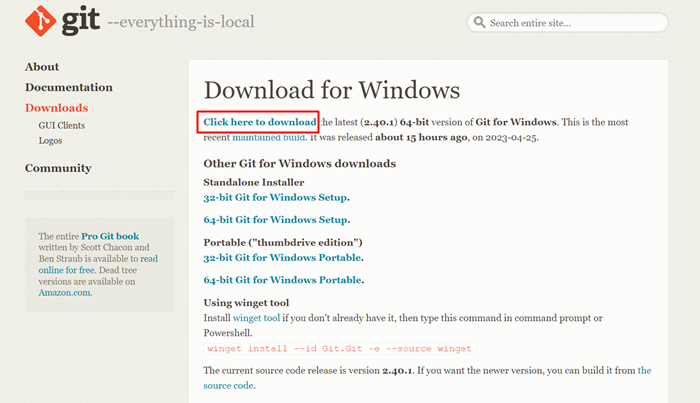Open the GUI Clients subpage
This screenshot has height=403, width=700.
(x=62, y=125)
